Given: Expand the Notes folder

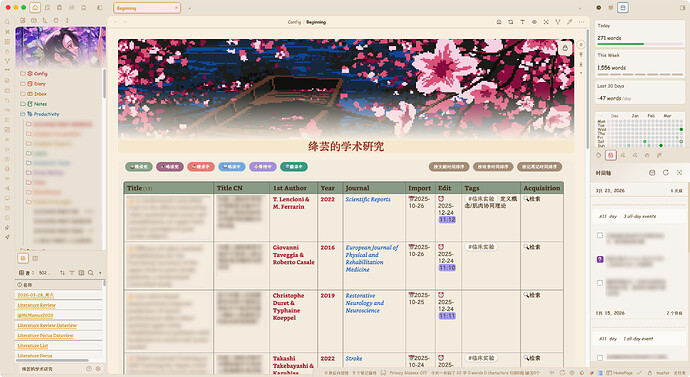Looking at the screenshot, I should click(x=34, y=104).
